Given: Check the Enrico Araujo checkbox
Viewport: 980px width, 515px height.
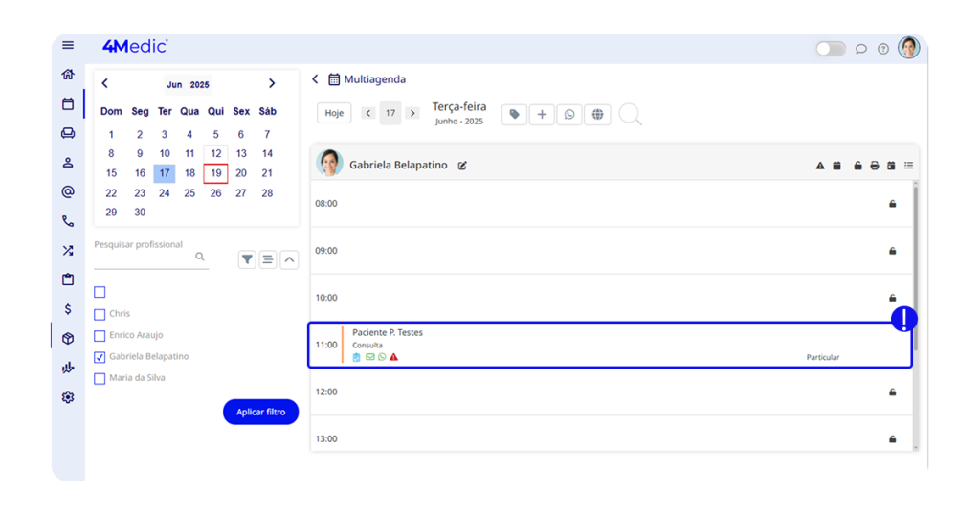Looking at the screenshot, I should 100,336.
